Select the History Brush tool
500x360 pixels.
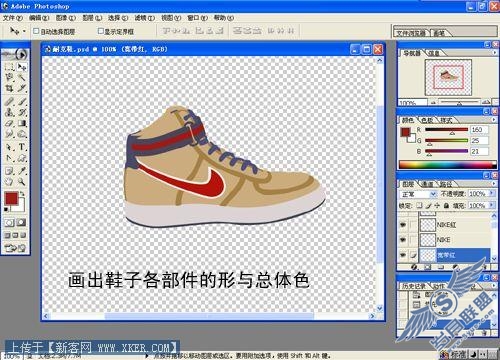point(22,112)
